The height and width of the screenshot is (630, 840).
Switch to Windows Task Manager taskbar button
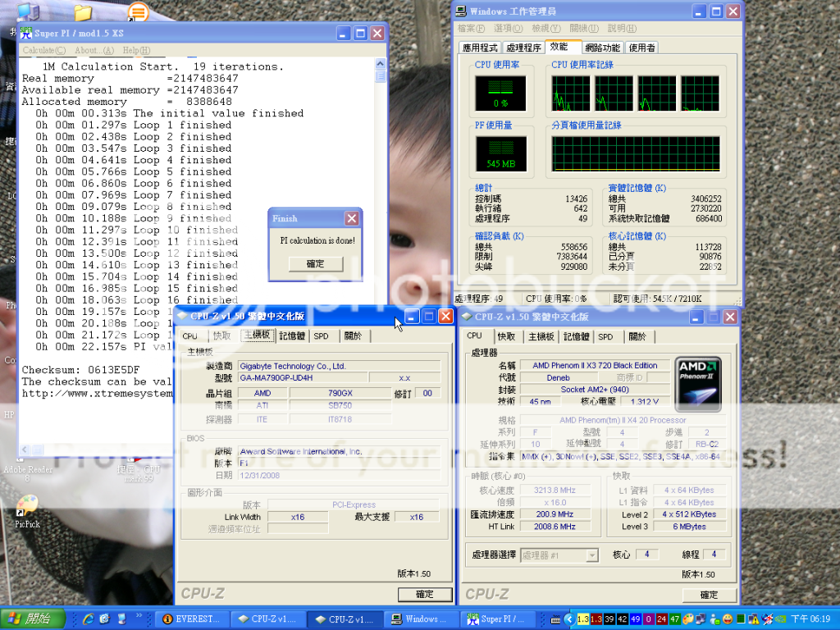pos(422,619)
